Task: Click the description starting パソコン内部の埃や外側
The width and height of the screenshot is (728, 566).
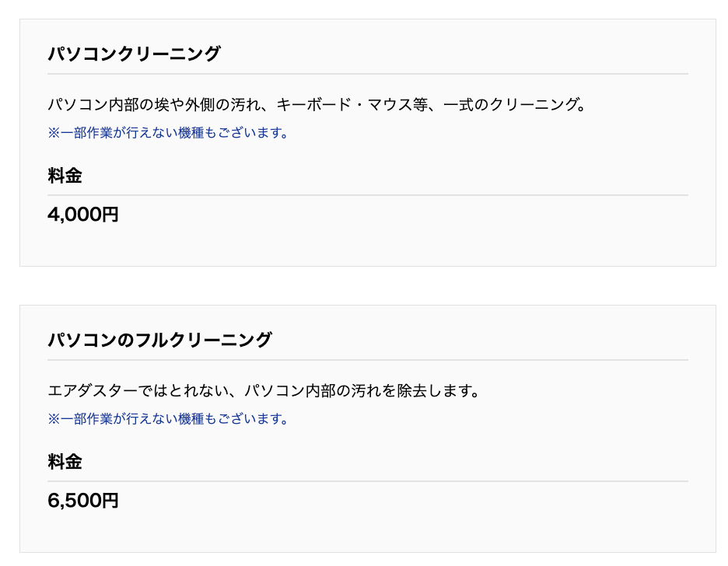Action: (317, 104)
